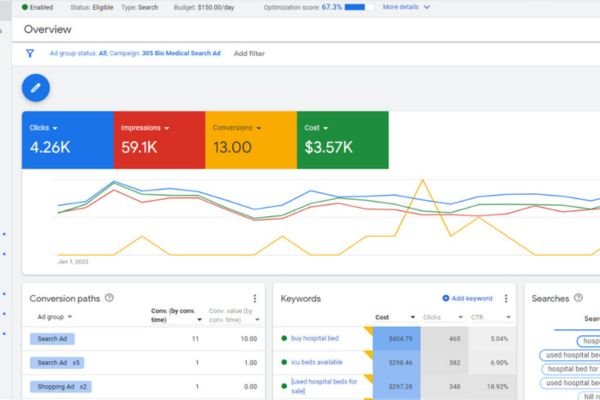Image resolution: width=600 pixels, height=400 pixels.
Task: Click green status dot for buy hospital bed
Action: [284, 338]
